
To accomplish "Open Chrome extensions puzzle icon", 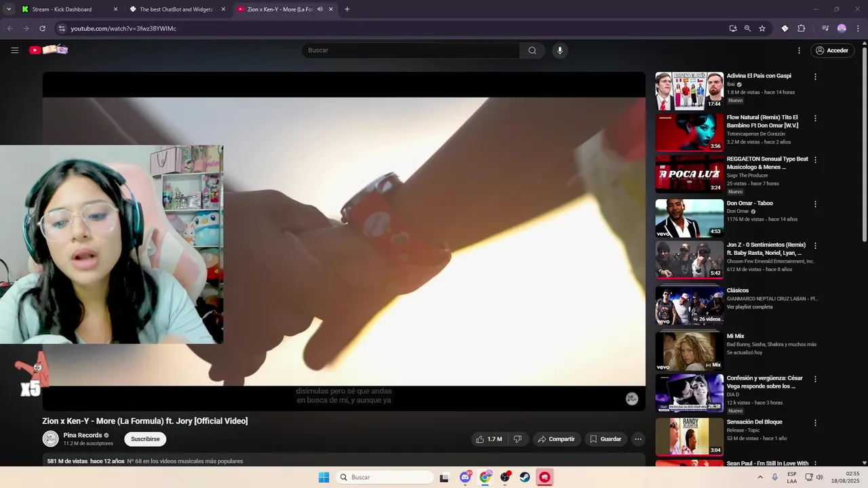I will pos(802,28).
